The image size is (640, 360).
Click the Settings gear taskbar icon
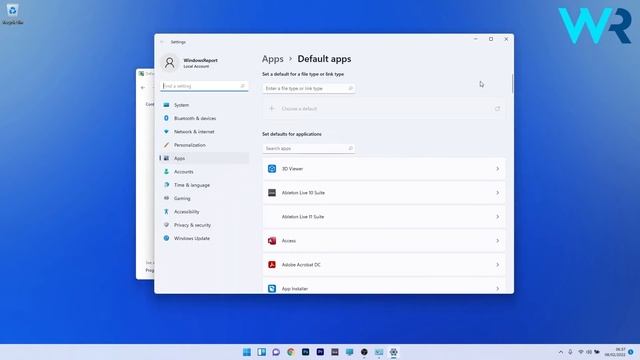[393, 352]
